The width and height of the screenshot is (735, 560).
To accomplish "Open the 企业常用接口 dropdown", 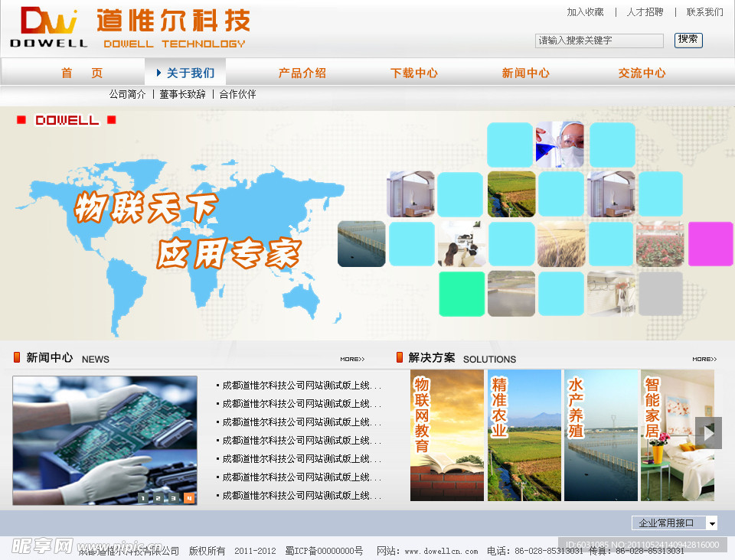I will 672,522.
